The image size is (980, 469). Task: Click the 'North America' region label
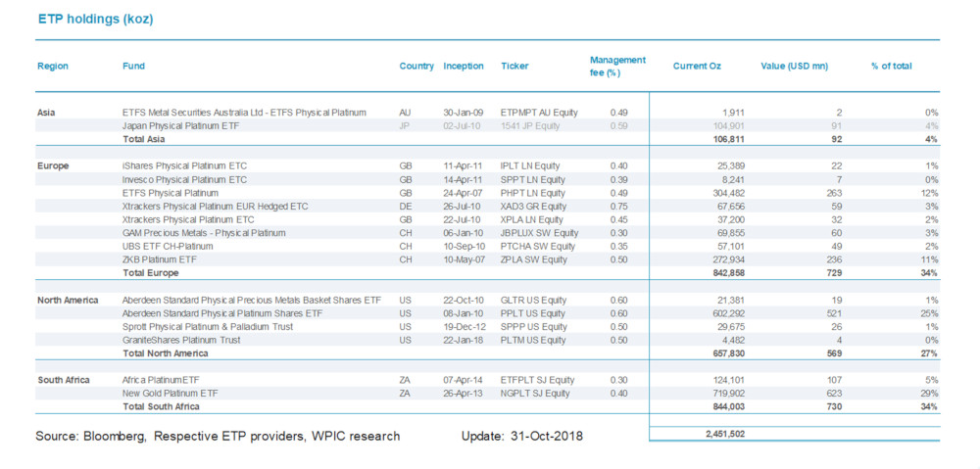(x=69, y=300)
